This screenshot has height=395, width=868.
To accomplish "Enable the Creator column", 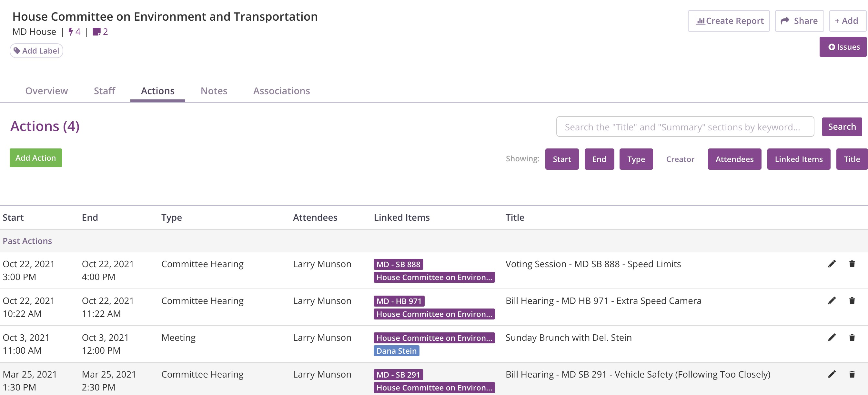I will (680, 159).
